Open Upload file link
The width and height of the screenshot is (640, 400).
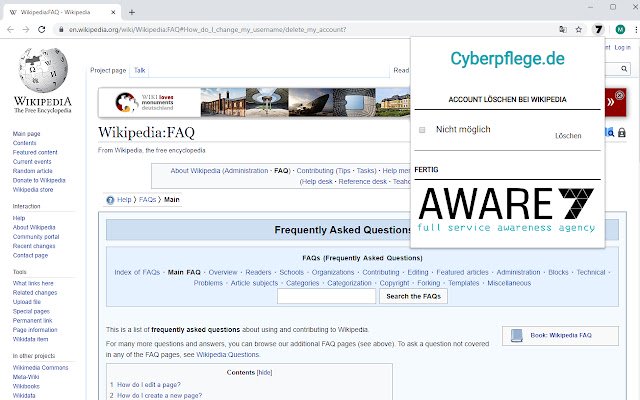(27, 302)
